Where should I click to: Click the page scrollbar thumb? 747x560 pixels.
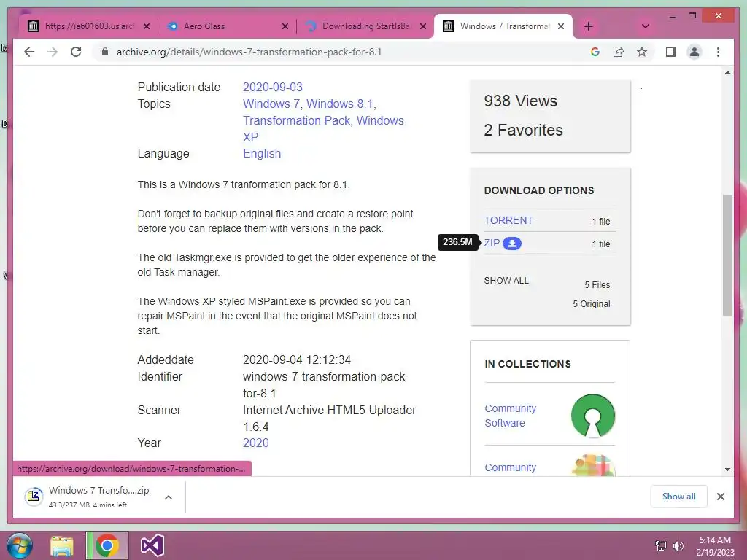tap(727, 254)
